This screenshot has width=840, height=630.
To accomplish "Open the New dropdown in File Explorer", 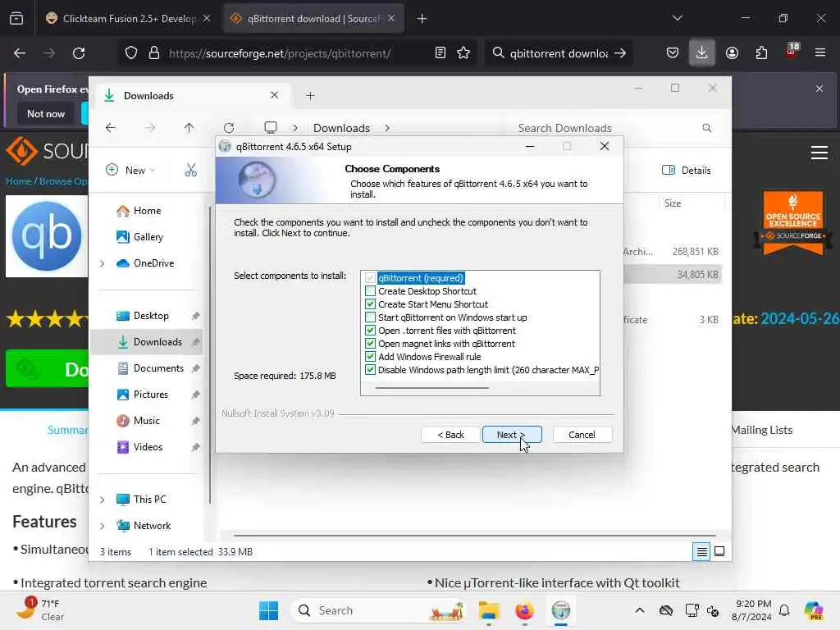I will point(130,171).
